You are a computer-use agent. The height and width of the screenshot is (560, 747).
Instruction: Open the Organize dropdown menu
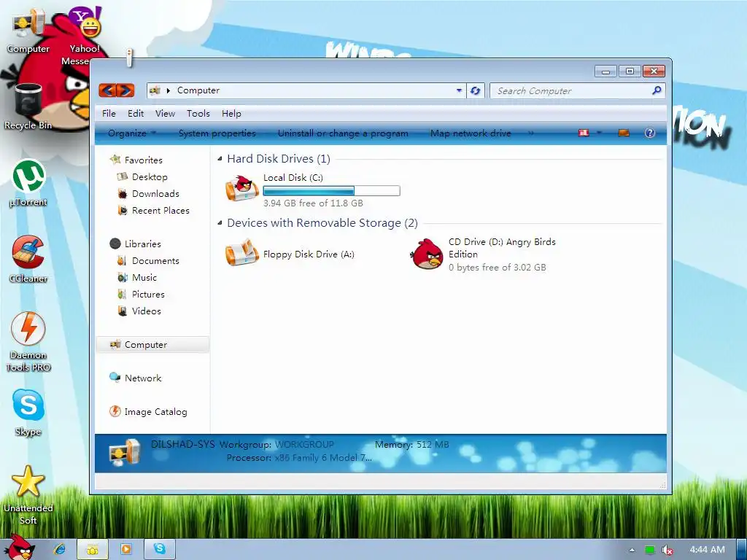pos(132,133)
